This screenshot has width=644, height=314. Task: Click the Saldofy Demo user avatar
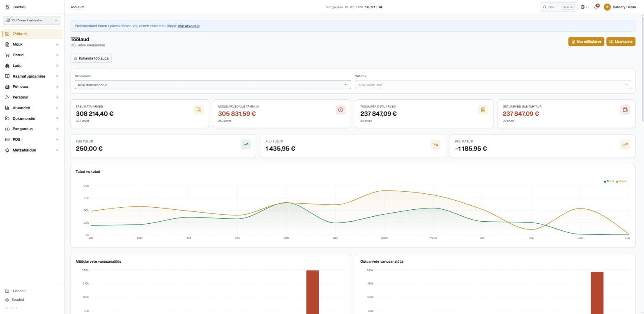[607, 7]
